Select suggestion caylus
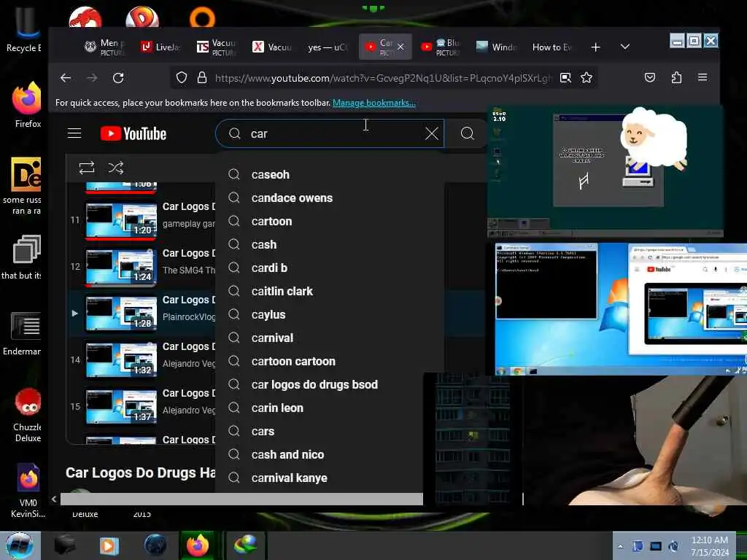 [330, 315]
